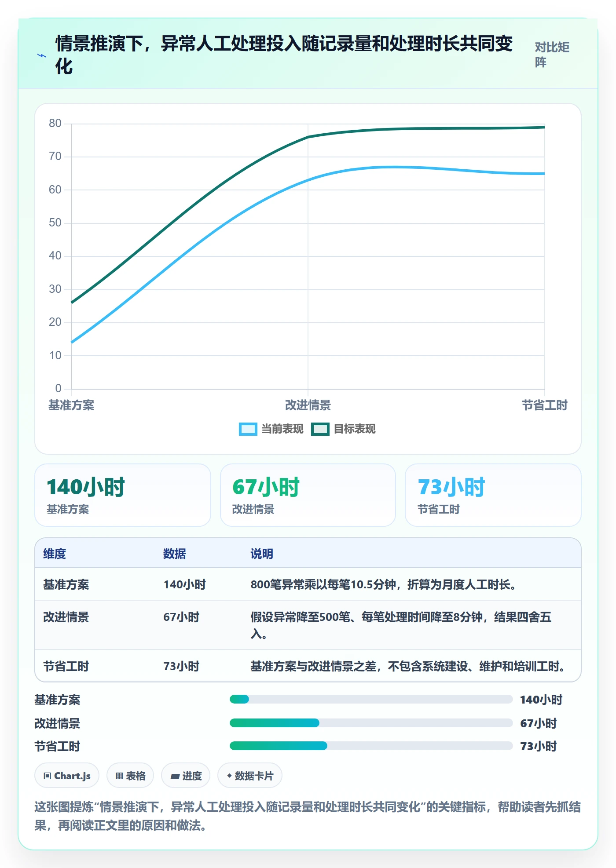Open the 73小时 节省工时 data card

(493, 495)
